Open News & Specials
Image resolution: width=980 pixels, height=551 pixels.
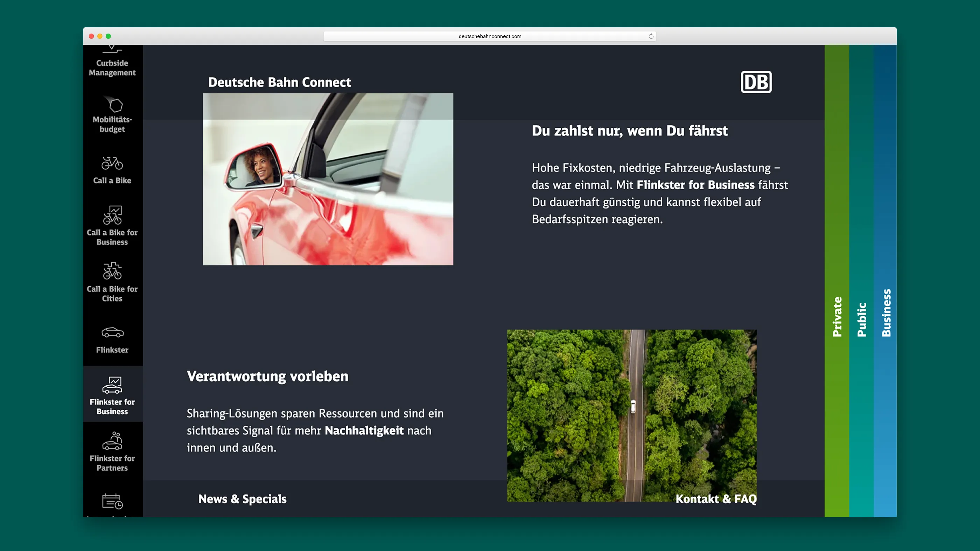(x=242, y=499)
